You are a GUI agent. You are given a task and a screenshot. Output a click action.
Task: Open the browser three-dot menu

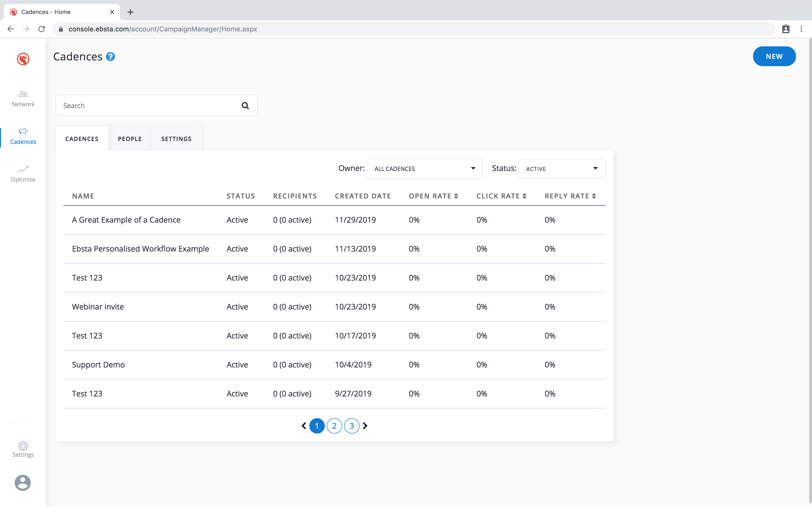[x=801, y=29]
